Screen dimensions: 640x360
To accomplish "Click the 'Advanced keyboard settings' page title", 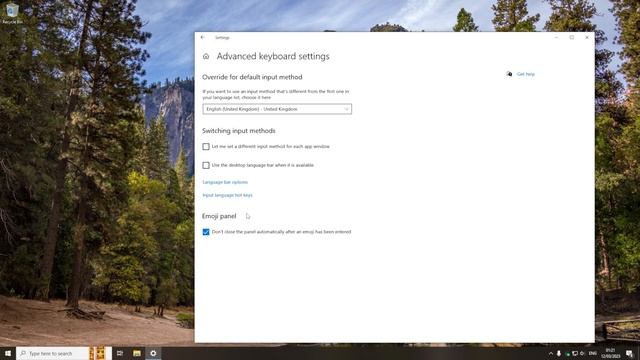I will pyautogui.click(x=273, y=56).
